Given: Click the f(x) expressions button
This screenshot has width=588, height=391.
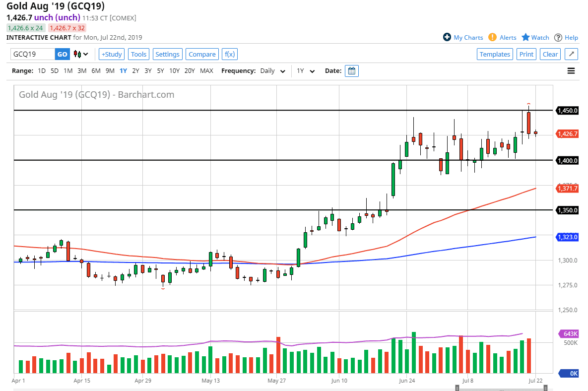Looking at the screenshot, I should coord(229,54).
